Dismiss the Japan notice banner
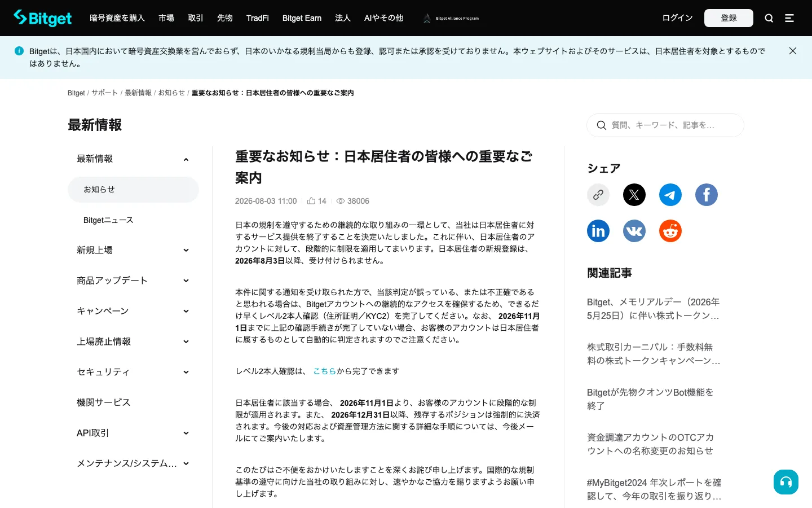The height and width of the screenshot is (508, 812). pyautogui.click(x=792, y=51)
